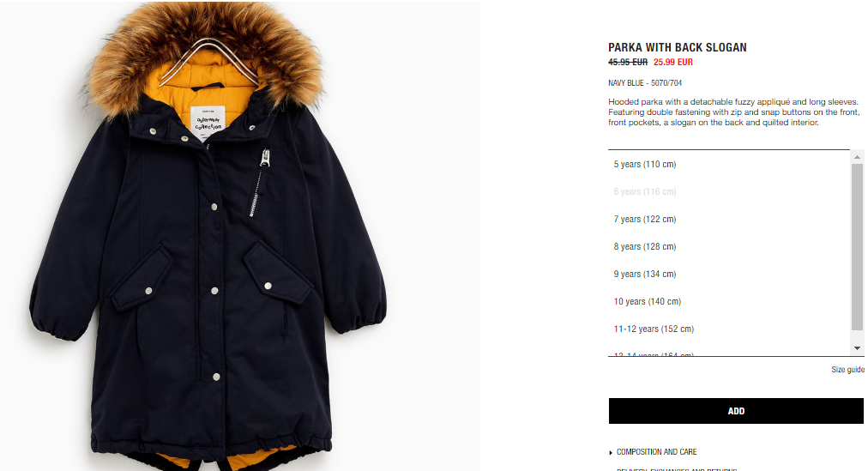The height and width of the screenshot is (471, 868).
Task: Click the size list scroll-down arrow
Action: coord(857,348)
